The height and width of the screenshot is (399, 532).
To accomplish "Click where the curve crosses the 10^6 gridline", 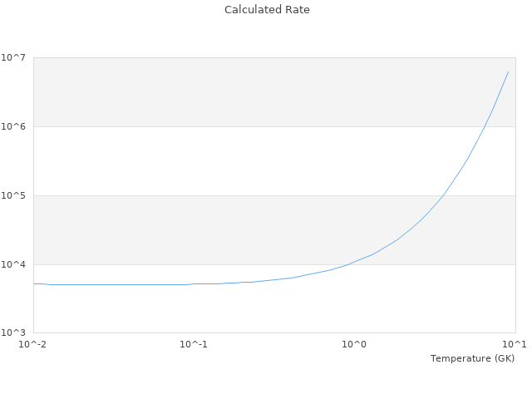I will click(485, 126).
